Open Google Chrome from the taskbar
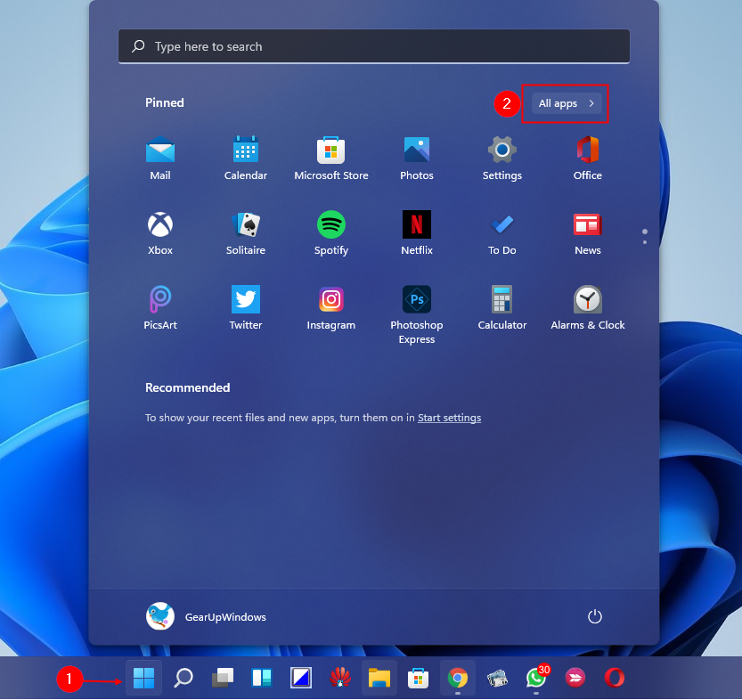 tap(458, 679)
